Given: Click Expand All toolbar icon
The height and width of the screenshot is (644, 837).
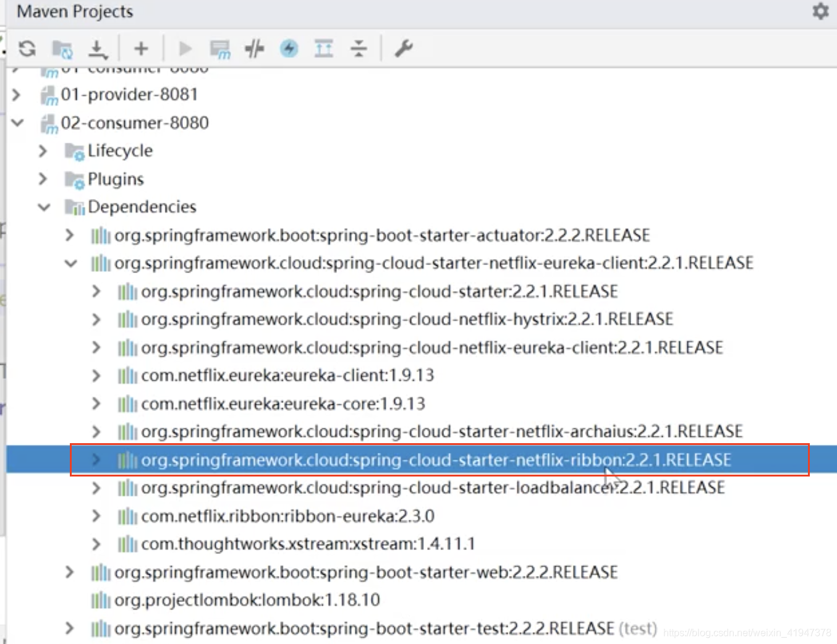Looking at the screenshot, I should tap(323, 48).
